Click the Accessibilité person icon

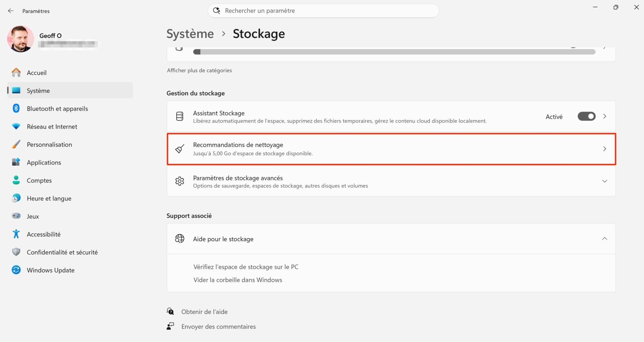[16, 234]
